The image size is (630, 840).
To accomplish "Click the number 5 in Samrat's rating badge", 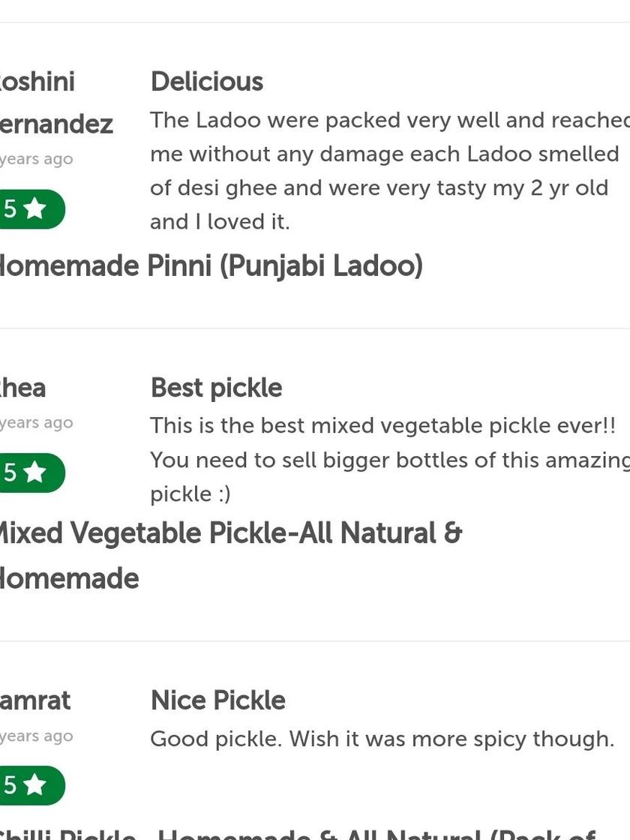I will pos(10,785).
